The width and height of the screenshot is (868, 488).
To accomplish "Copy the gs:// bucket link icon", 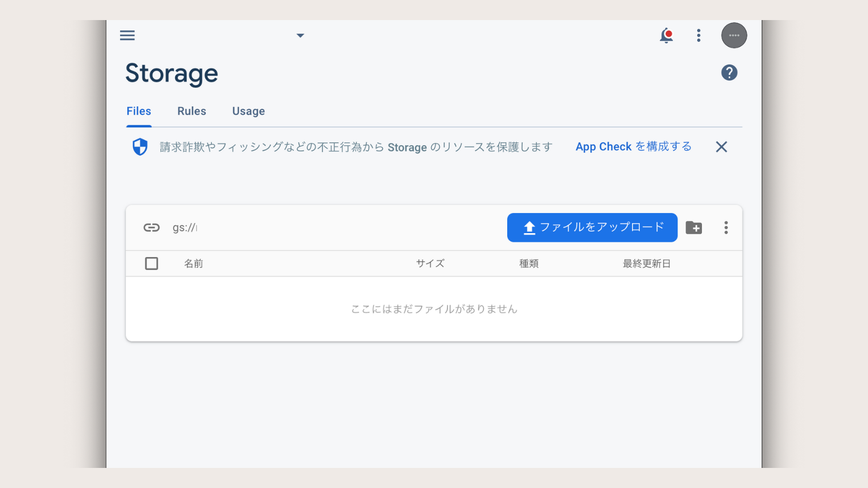I will pos(151,228).
